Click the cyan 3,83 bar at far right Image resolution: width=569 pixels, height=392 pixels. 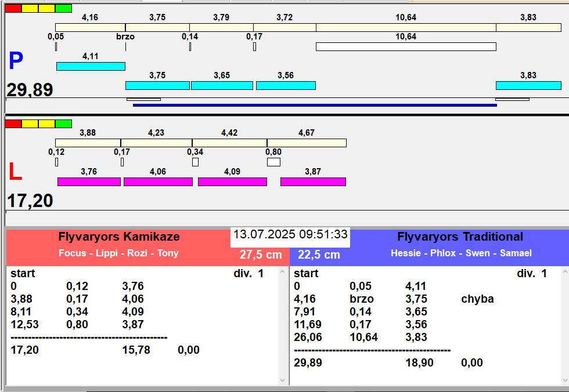click(x=528, y=85)
